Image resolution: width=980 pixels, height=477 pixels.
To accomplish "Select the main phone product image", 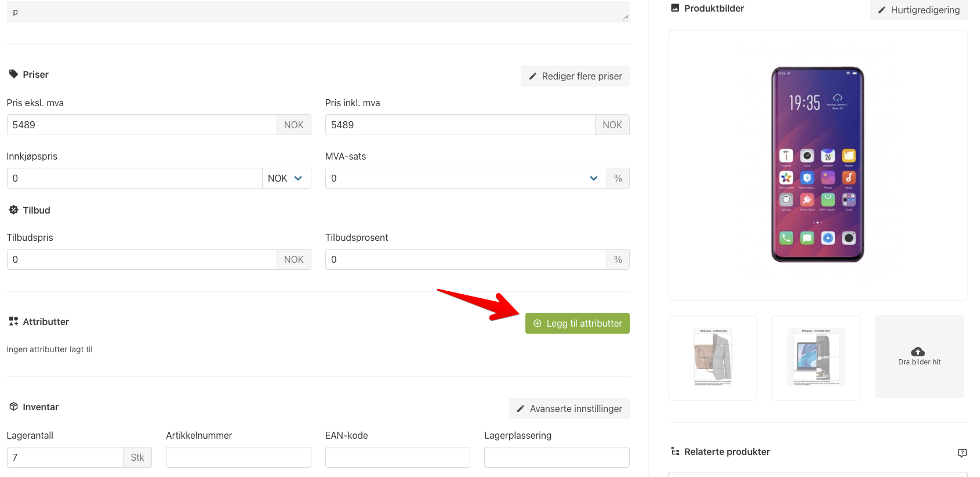I will point(818,165).
